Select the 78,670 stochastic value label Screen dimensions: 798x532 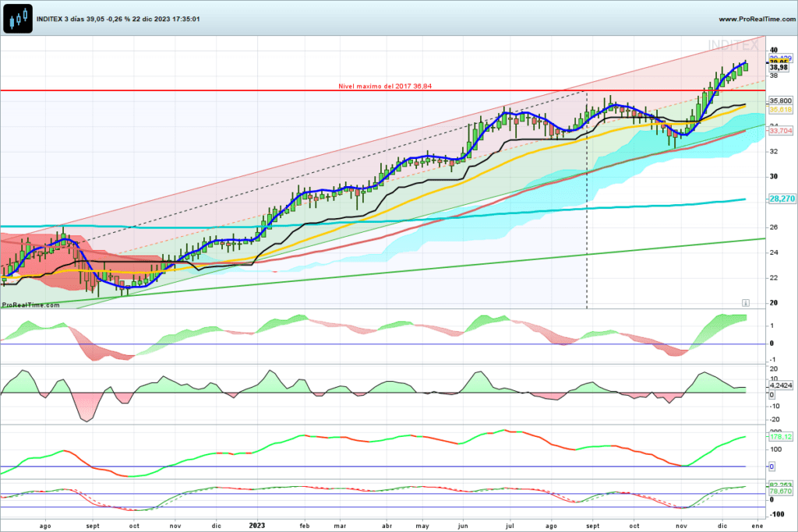point(780,491)
